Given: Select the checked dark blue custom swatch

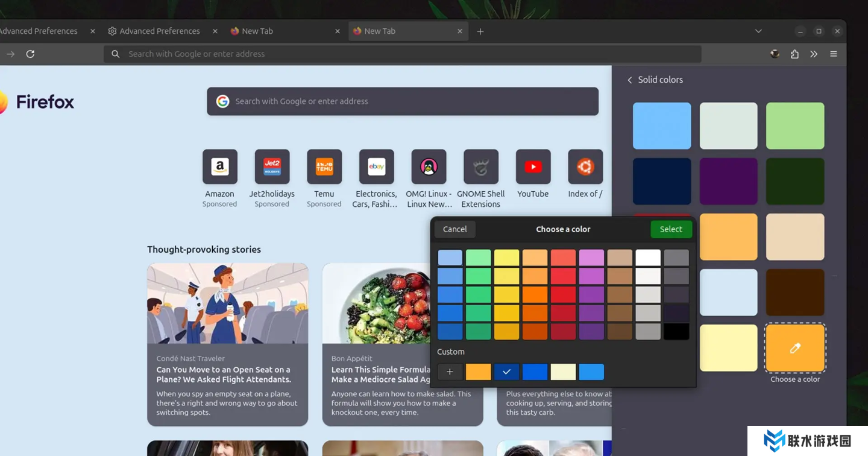Looking at the screenshot, I should 506,372.
